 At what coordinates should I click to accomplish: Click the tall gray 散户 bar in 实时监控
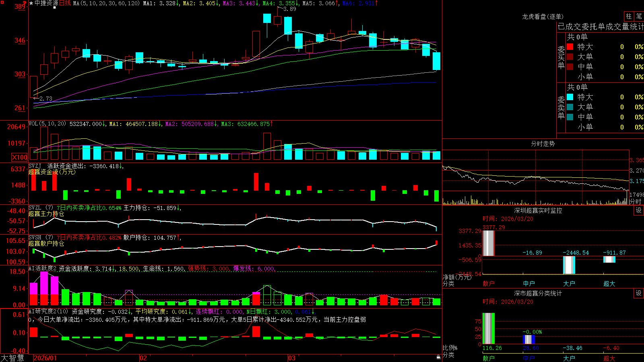(488, 243)
